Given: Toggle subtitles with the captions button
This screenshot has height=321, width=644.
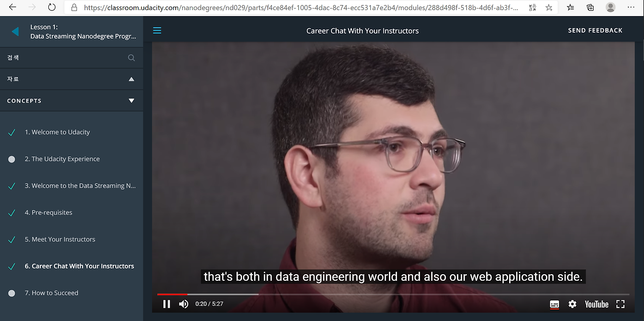Looking at the screenshot, I should [x=554, y=304].
